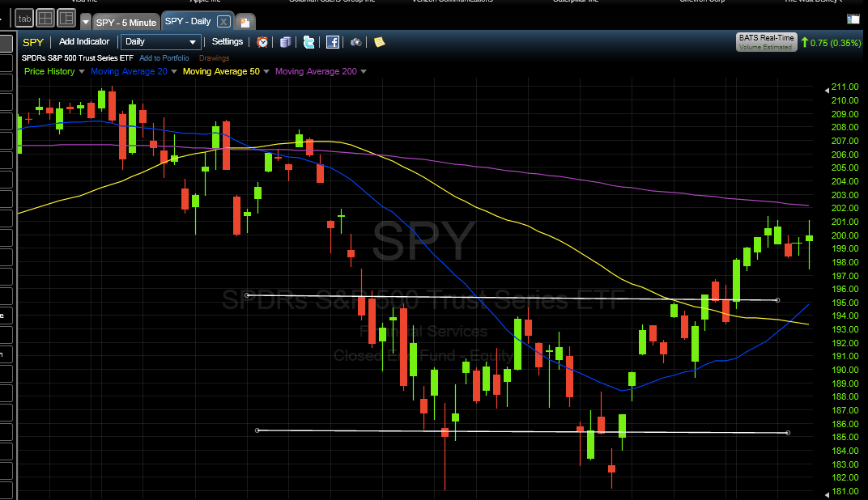Open the tab list dropdown arrow

[86, 22]
